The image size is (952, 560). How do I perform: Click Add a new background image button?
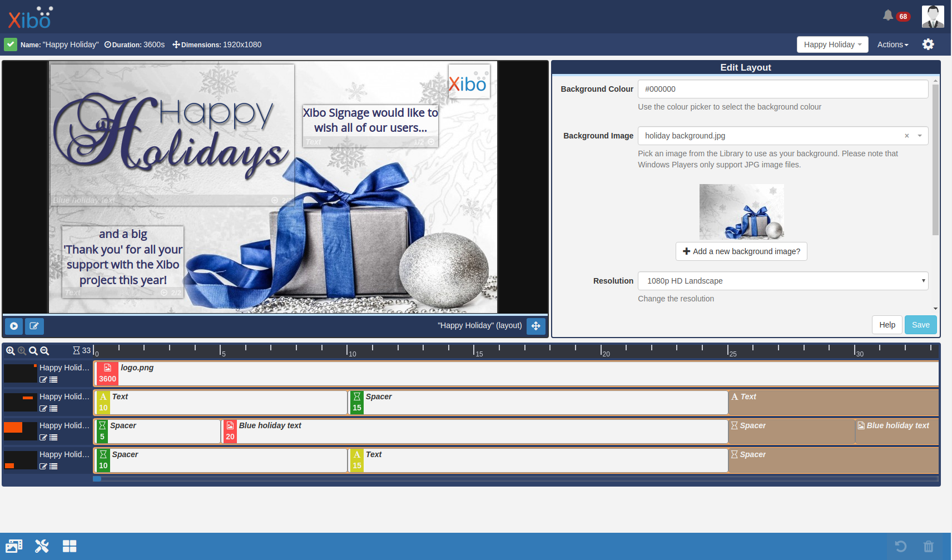[741, 251]
